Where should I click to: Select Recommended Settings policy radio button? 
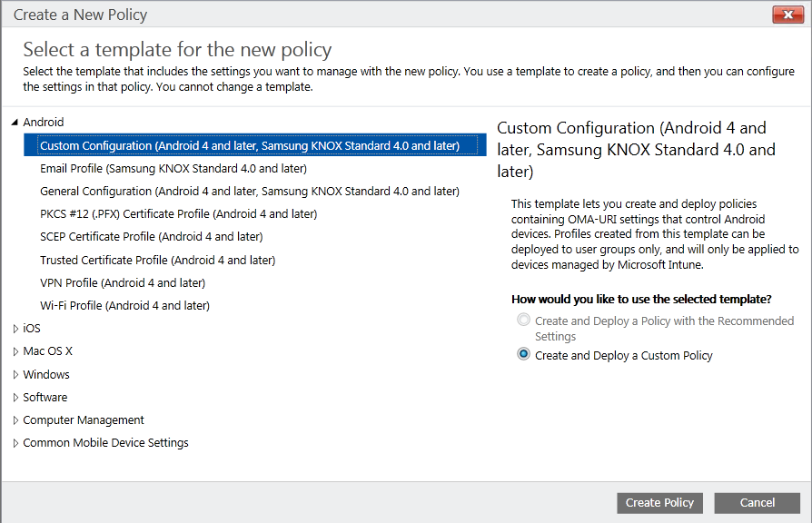(523, 320)
